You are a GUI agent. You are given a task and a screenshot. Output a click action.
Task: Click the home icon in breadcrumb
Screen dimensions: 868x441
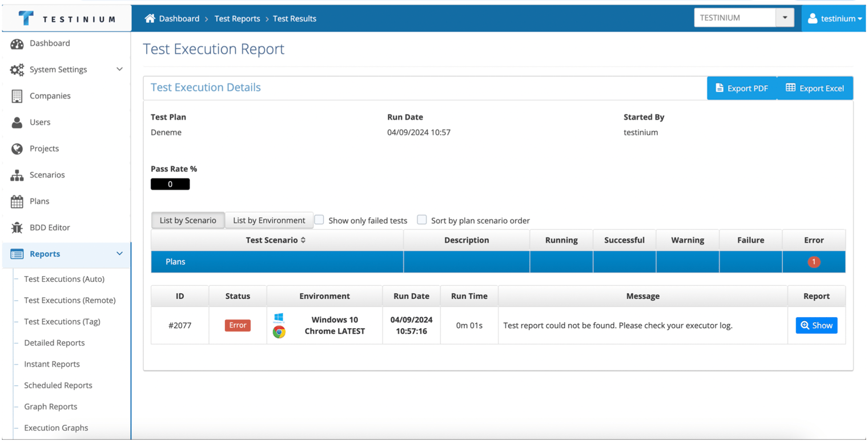click(x=150, y=18)
